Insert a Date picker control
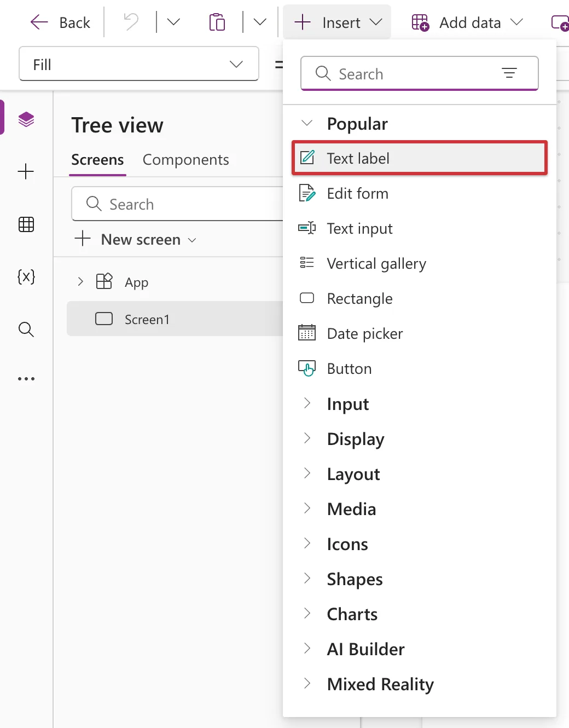This screenshot has width=569, height=728. click(420, 333)
